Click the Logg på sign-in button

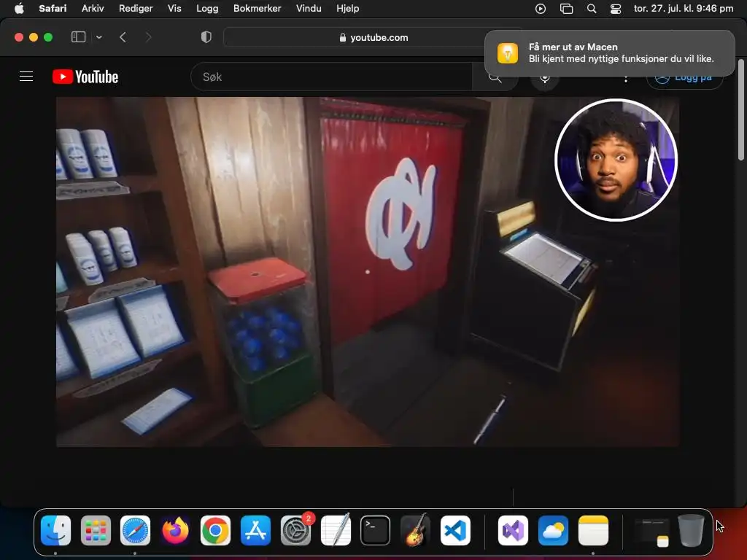click(x=684, y=79)
